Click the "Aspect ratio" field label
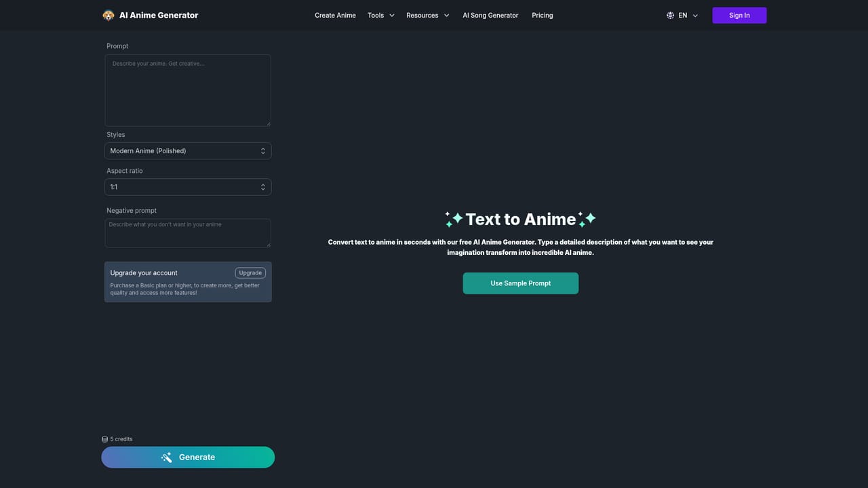Image resolution: width=868 pixels, height=488 pixels. tap(125, 171)
